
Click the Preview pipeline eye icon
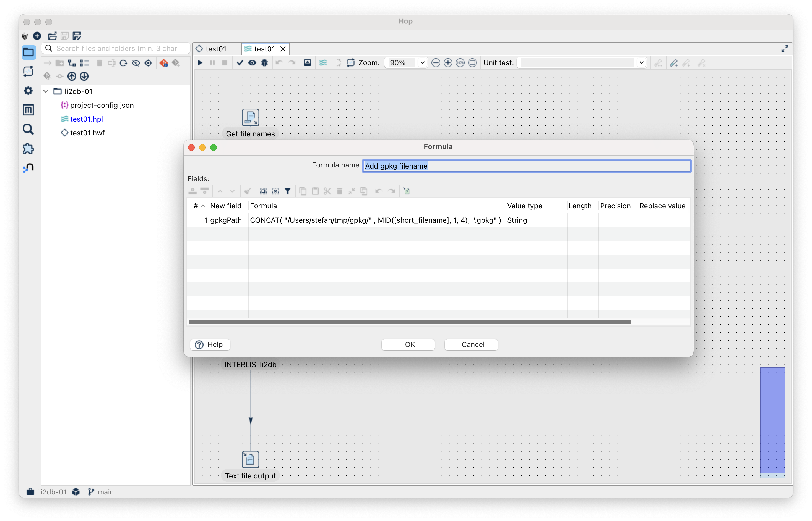point(252,63)
